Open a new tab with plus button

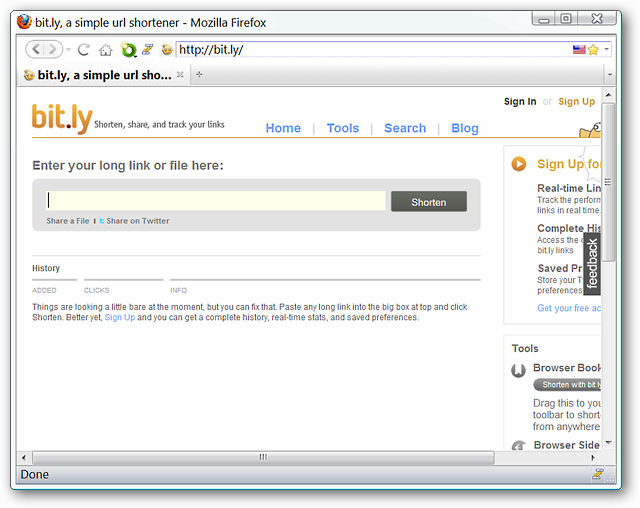199,74
